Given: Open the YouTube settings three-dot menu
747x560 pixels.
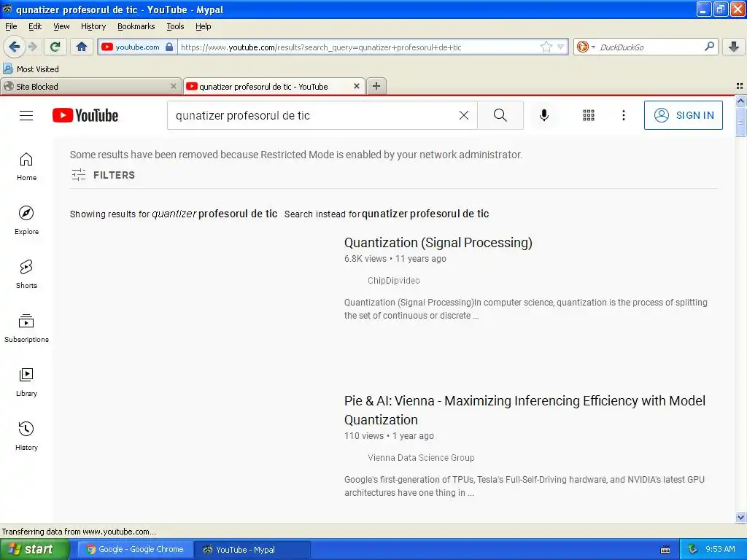Looking at the screenshot, I should 623,115.
